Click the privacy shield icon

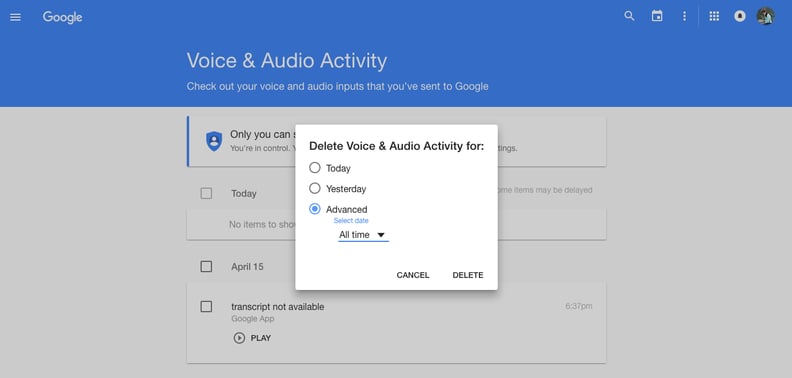214,141
